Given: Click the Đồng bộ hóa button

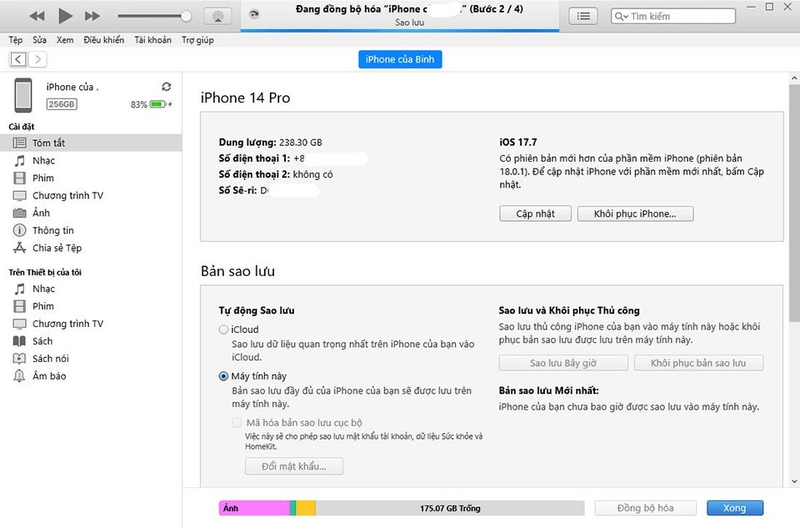Looking at the screenshot, I should tap(645, 508).
